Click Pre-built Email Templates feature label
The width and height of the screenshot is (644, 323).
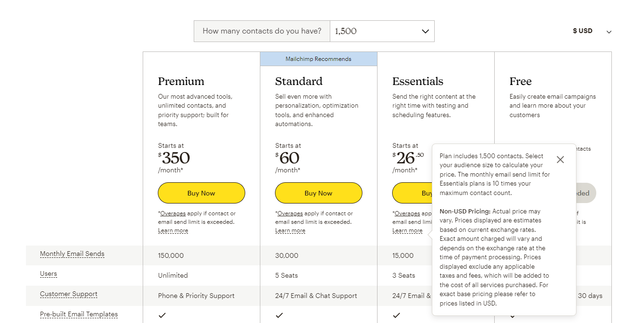click(x=79, y=314)
